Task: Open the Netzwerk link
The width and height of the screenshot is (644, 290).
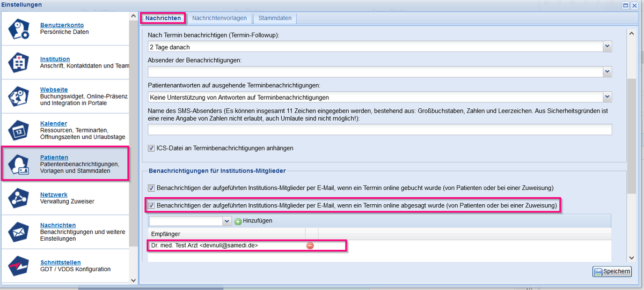Action: tap(54, 195)
